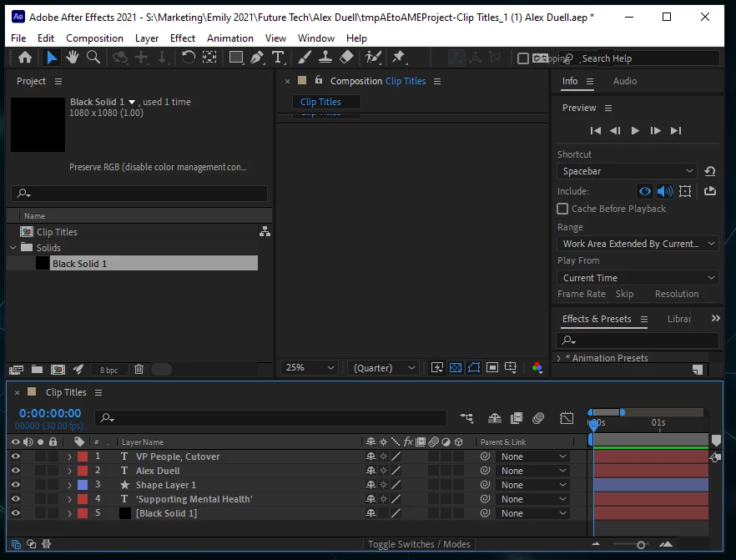This screenshot has height=560, width=736.
Task: Toggle mask and shape path visibility
Action: tap(474, 367)
